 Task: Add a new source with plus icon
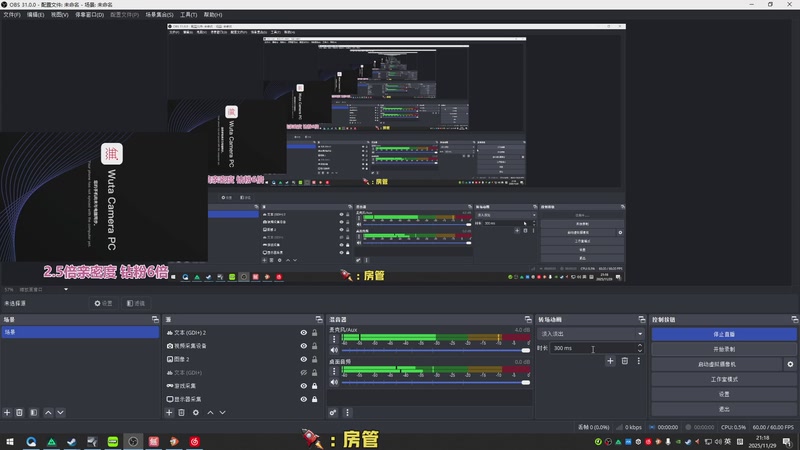[169, 412]
